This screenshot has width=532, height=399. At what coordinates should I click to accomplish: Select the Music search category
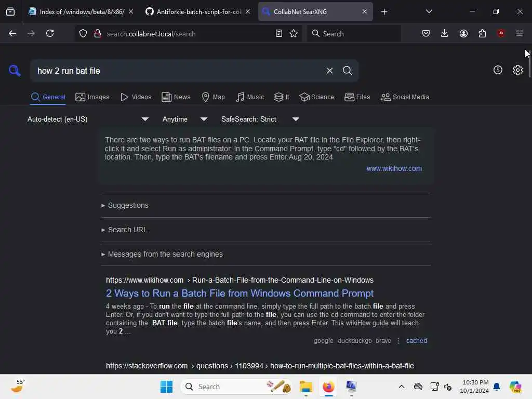250,97
